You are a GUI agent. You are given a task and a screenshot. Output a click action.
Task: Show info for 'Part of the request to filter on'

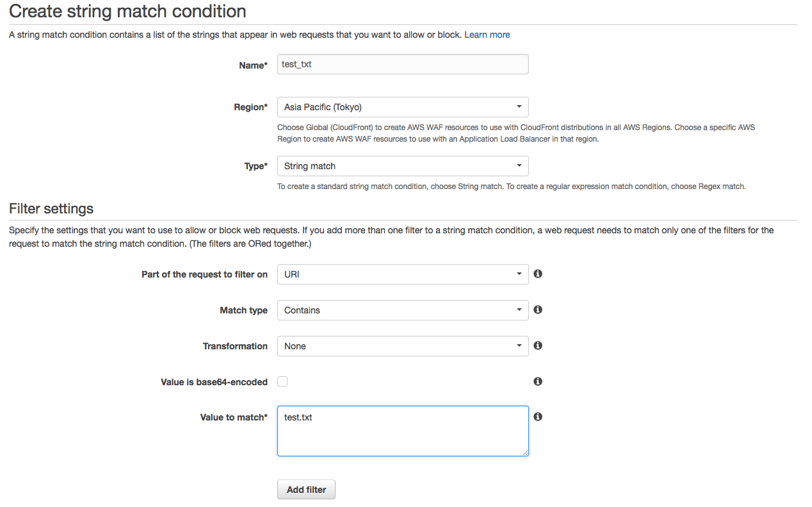(x=538, y=274)
